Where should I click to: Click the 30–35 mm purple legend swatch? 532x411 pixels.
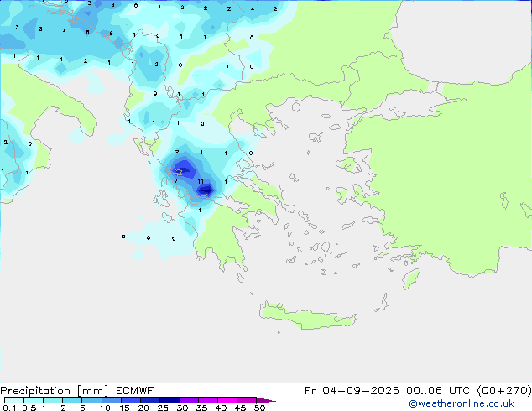pos(189,400)
